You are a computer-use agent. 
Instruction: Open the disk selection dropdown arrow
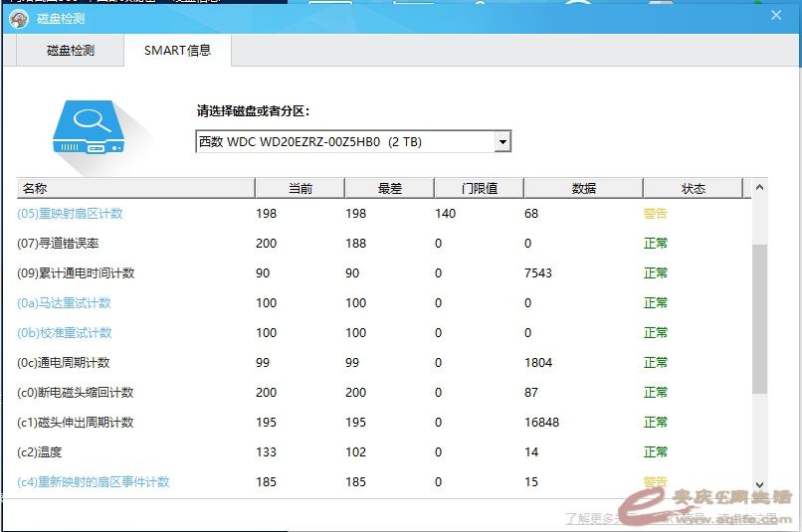click(x=502, y=142)
